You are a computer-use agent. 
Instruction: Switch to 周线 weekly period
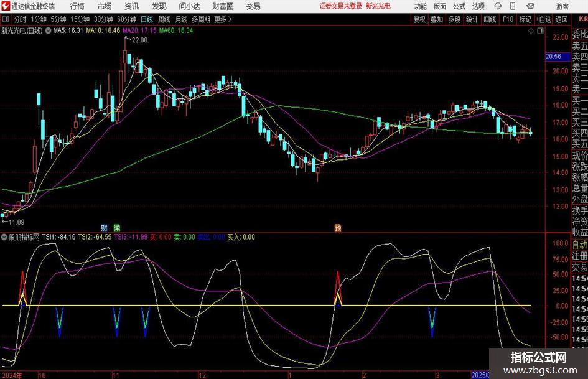pyautogui.click(x=164, y=19)
